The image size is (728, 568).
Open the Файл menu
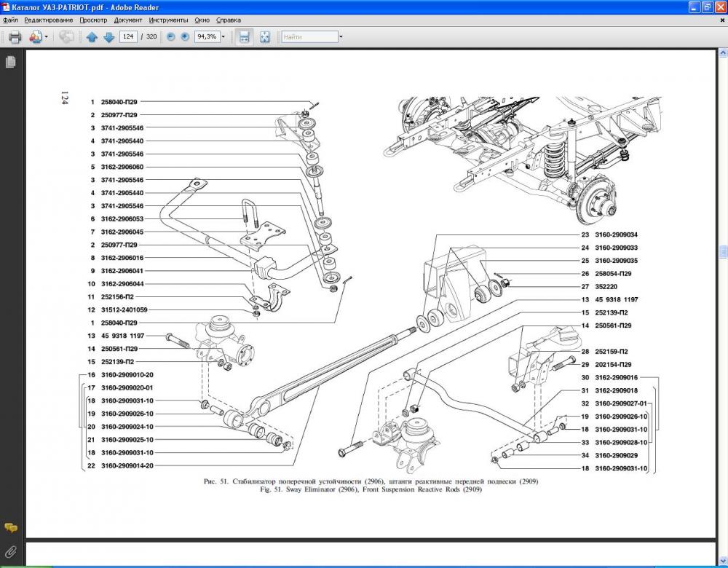[x=10, y=20]
